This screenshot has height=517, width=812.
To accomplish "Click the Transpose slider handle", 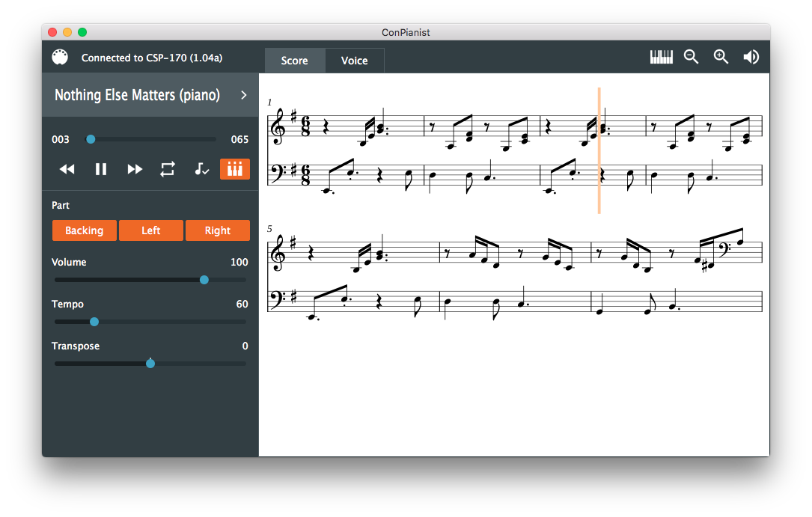I will pos(150,364).
